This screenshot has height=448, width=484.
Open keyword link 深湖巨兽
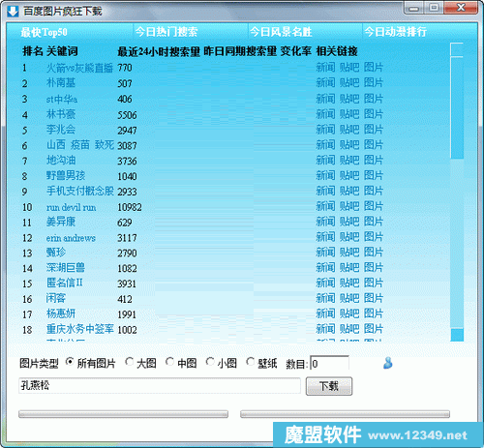(x=66, y=267)
